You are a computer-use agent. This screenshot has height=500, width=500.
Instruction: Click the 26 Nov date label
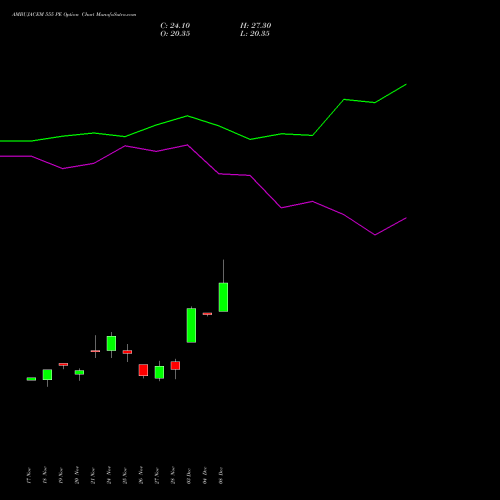[x=141, y=475]
